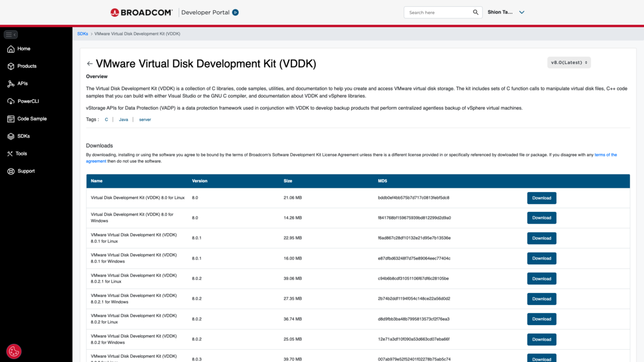The height and width of the screenshot is (362, 644).
Task: Click the Name column header
Action: pyautogui.click(x=97, y=181)
